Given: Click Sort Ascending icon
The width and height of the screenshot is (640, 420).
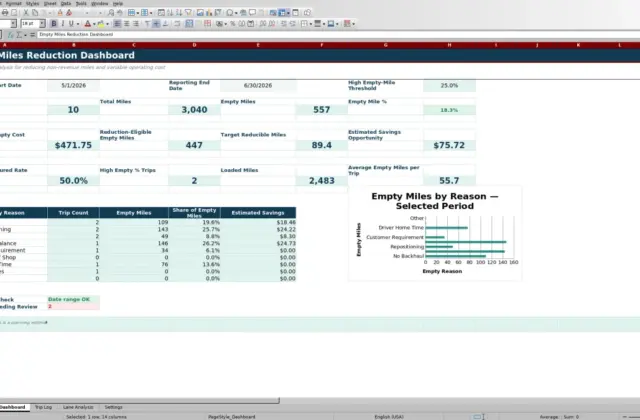Looking at the screenshot, I should [170, 13].
